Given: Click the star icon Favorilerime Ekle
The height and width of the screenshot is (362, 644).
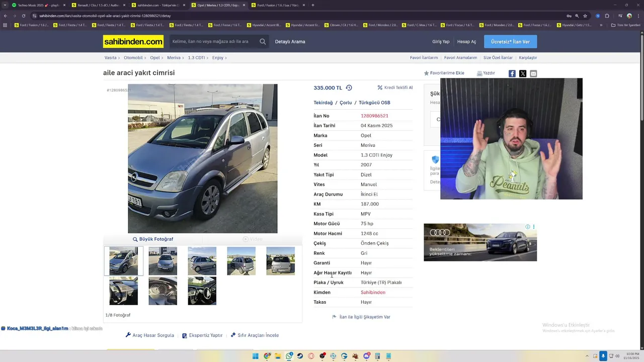Looking at the screenshot, I should tap(426, 73).
